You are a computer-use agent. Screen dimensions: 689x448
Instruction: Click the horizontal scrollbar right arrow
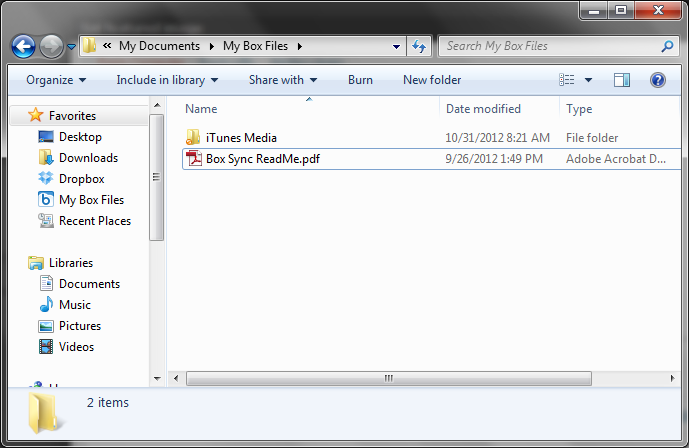pyautogui.click(x=672, y=379)
